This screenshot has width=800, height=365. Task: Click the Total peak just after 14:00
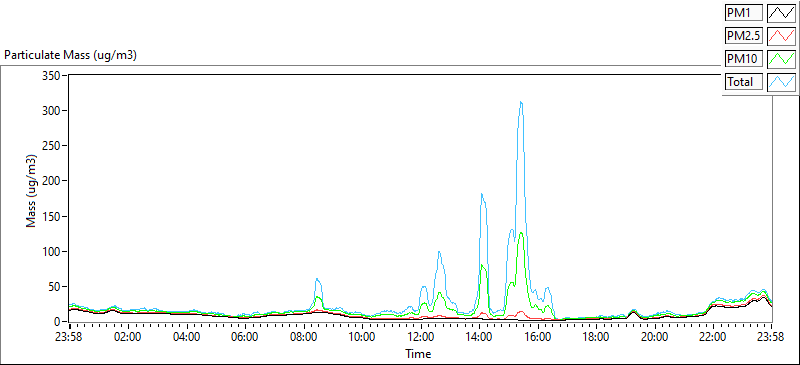coord(482,194)
